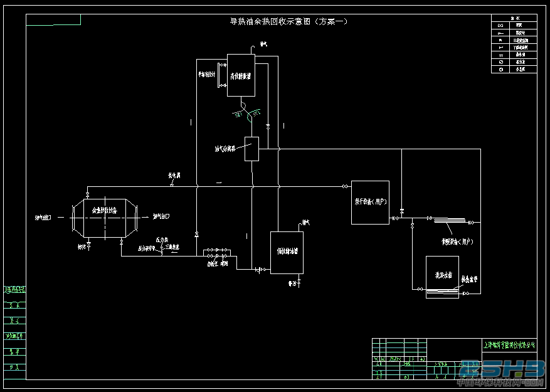The image size is (550, 392).
Task: Click the 排污 drain label under recovery vessel
Action: [82, 247]
